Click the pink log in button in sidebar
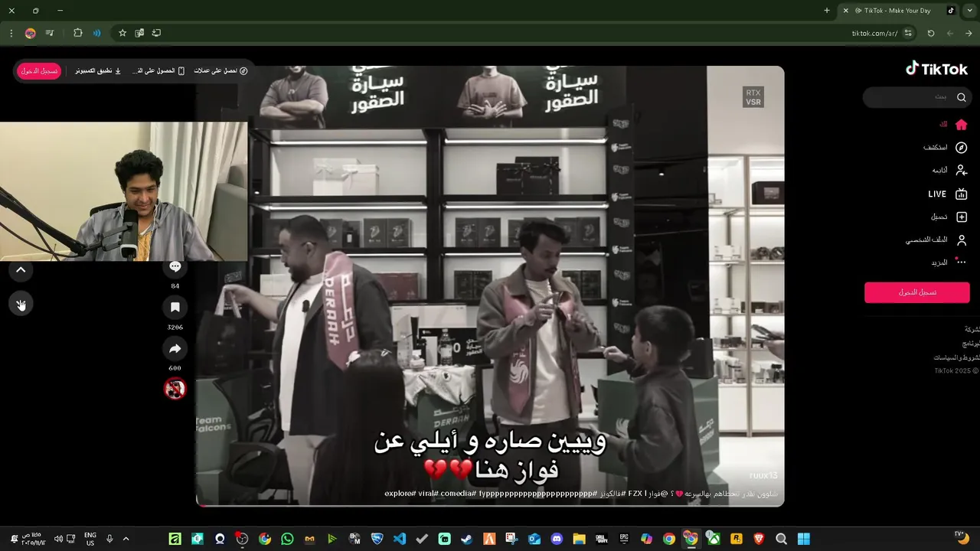 (x=917, y=292)
